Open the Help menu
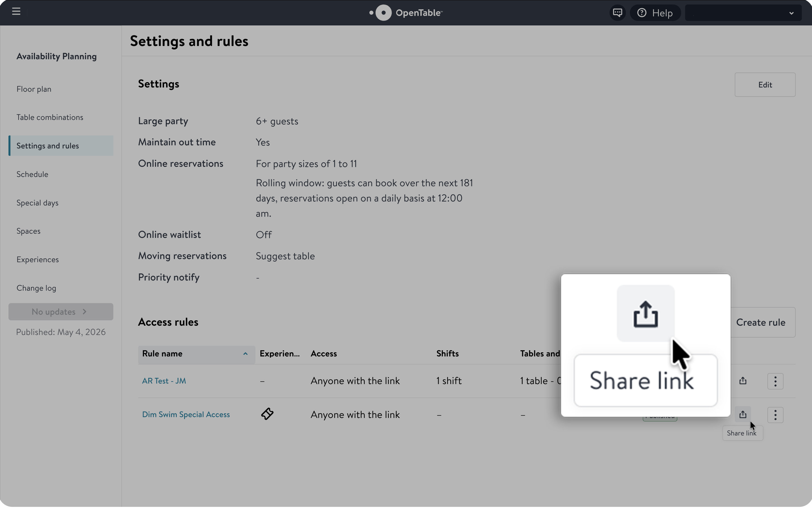The height and width of the screenshot is (508, 812). click(x=655, y=13)
